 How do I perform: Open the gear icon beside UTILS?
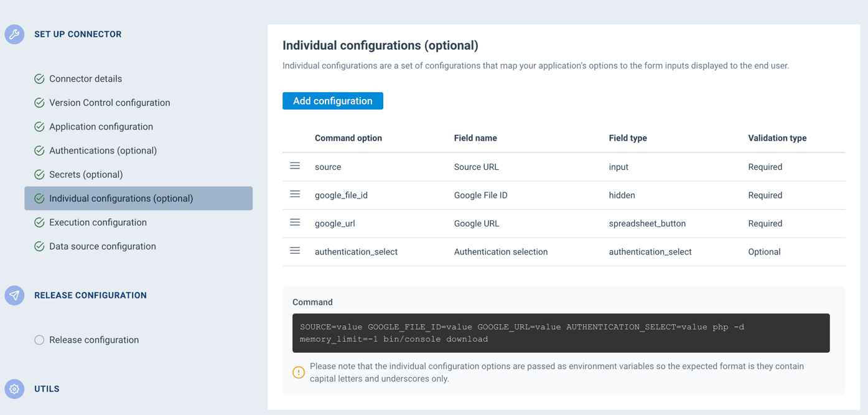14,389
